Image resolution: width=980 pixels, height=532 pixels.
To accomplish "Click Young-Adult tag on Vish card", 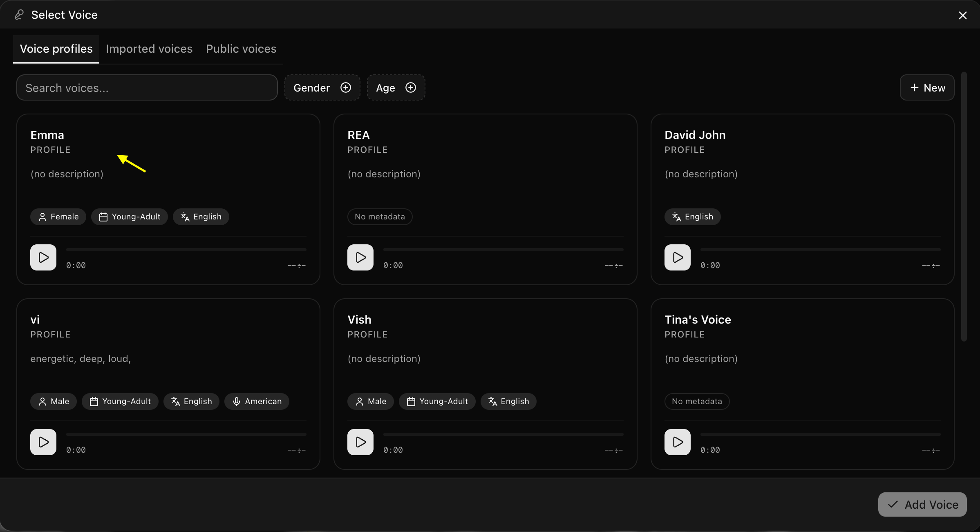I will [x=437, y=401].
